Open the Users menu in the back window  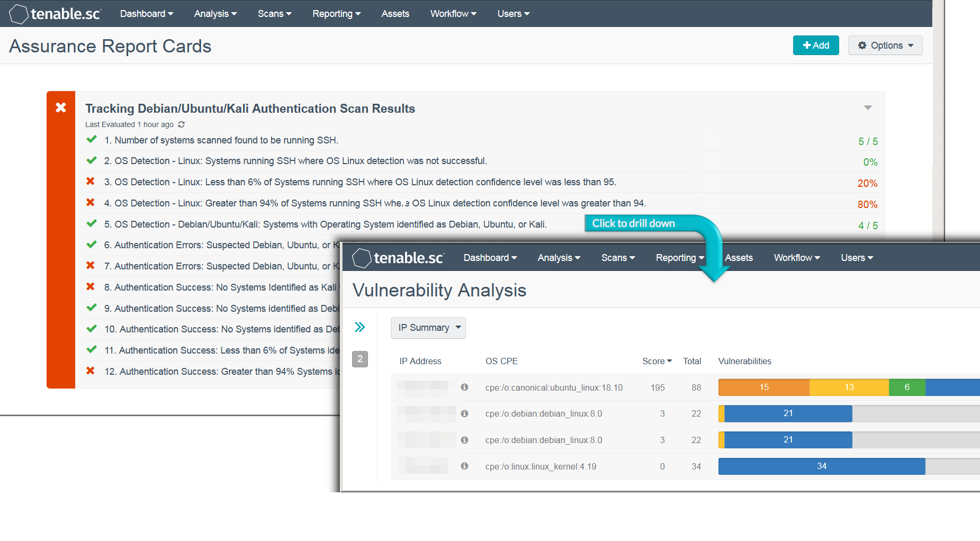(514, 14)
